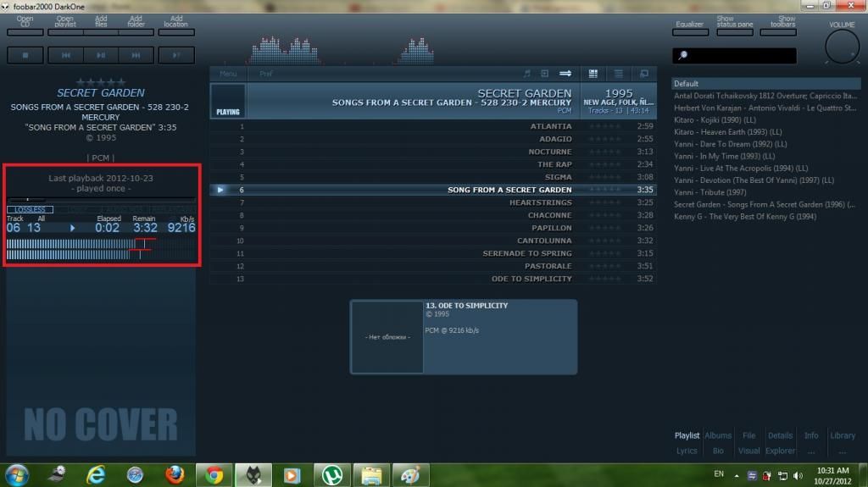This screenshot has width=868, height=487.
Task: Select the simple list view icon
Action: pyautogui.click(x=618, y=74)
